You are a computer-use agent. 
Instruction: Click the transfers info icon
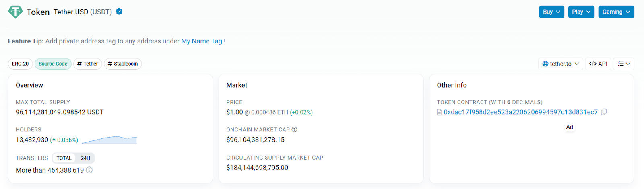coord(89,170)
